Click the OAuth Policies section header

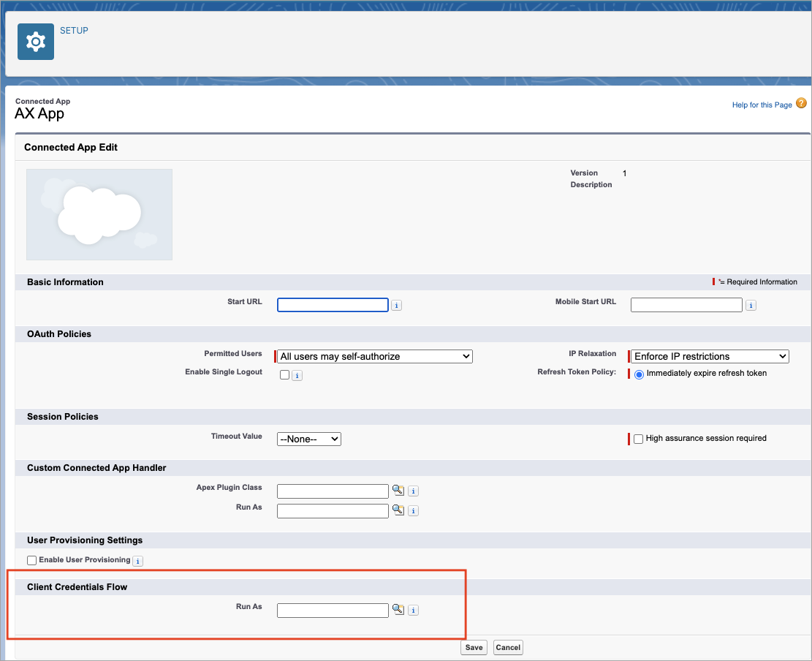59,334
